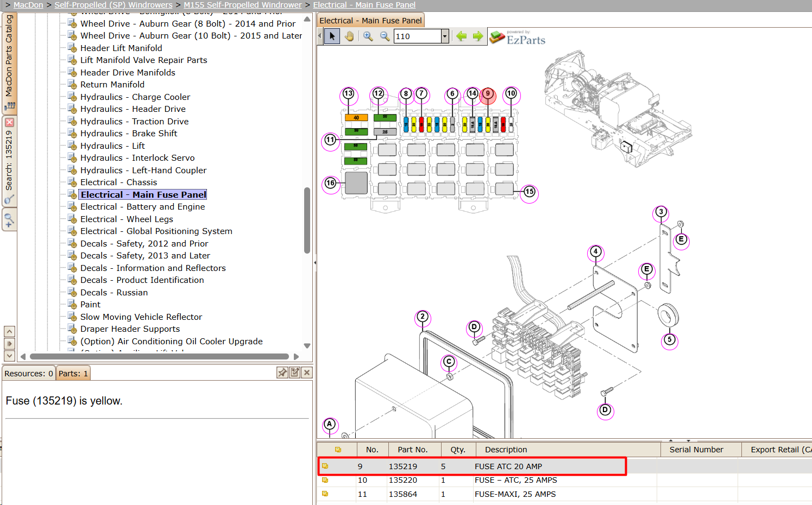The height and width of the screenshot is (505, 812).
Task: Open the new search tab
Action: 9,220
